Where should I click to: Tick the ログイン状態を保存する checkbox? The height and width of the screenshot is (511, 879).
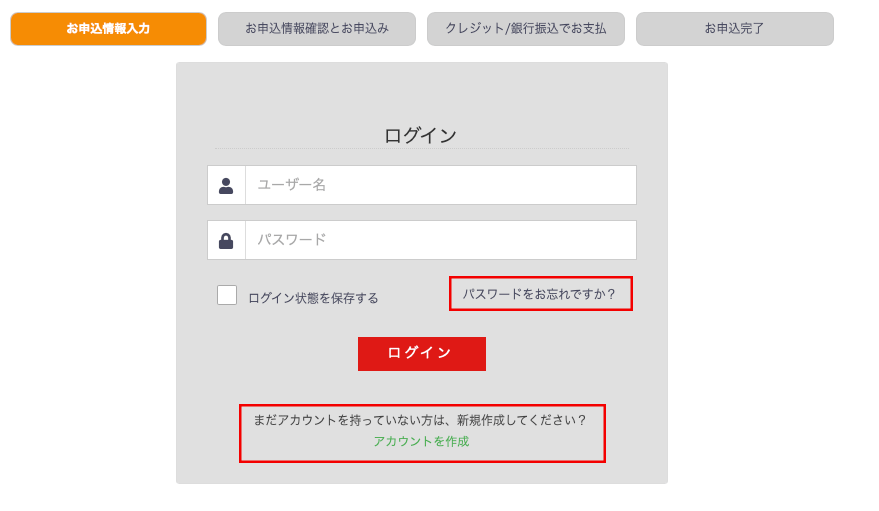coord(227,295)
